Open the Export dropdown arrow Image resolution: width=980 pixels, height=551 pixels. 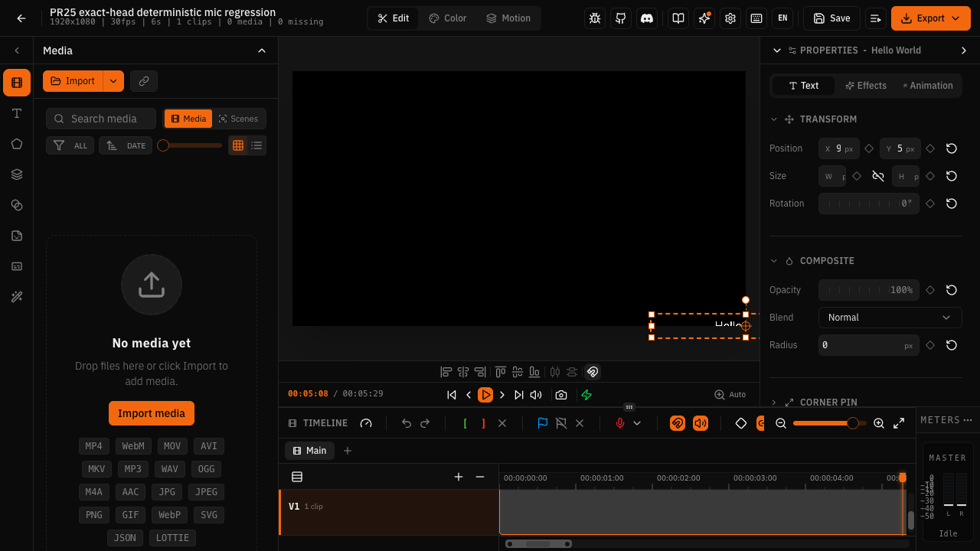tap(955, 18)
